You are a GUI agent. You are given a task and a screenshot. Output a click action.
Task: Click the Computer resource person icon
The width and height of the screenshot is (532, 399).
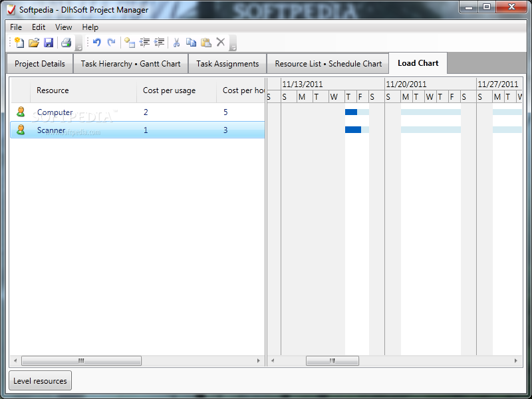tap(21, 112)
